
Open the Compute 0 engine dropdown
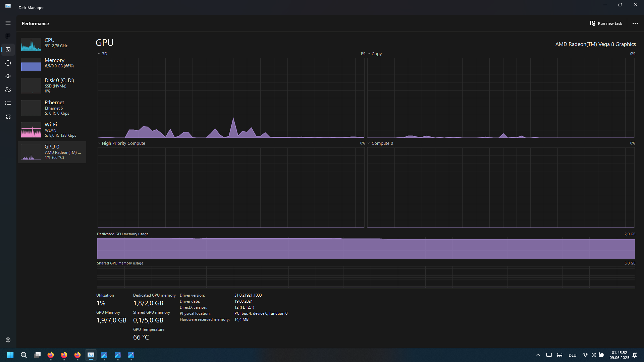380,143
